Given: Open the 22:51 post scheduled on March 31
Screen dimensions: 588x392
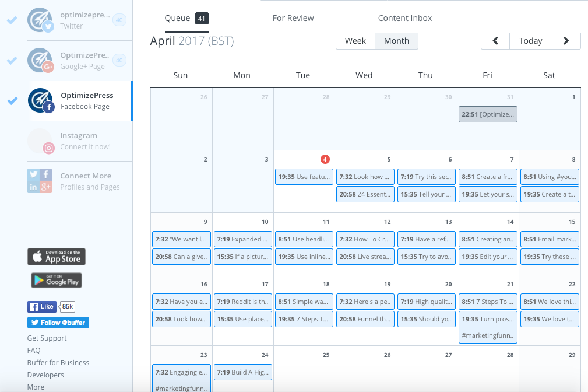Looking at the screenshot, I should coord(488,114).
